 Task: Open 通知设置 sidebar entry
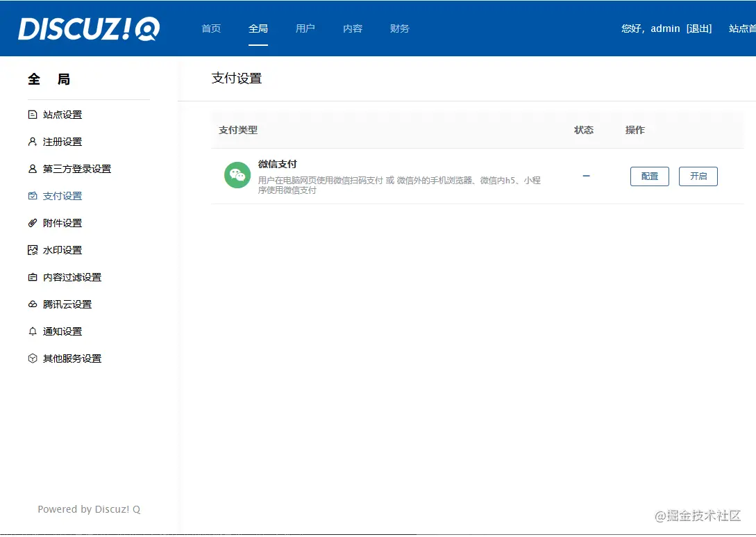click(62, 331)
